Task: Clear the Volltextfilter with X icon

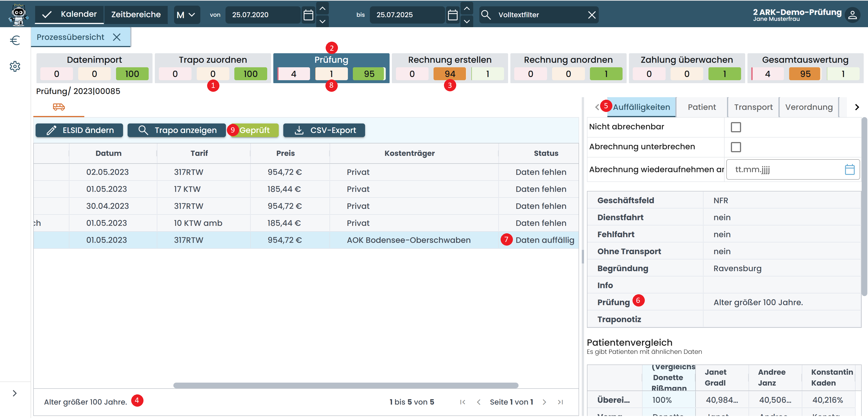Action: coord(592,15)
